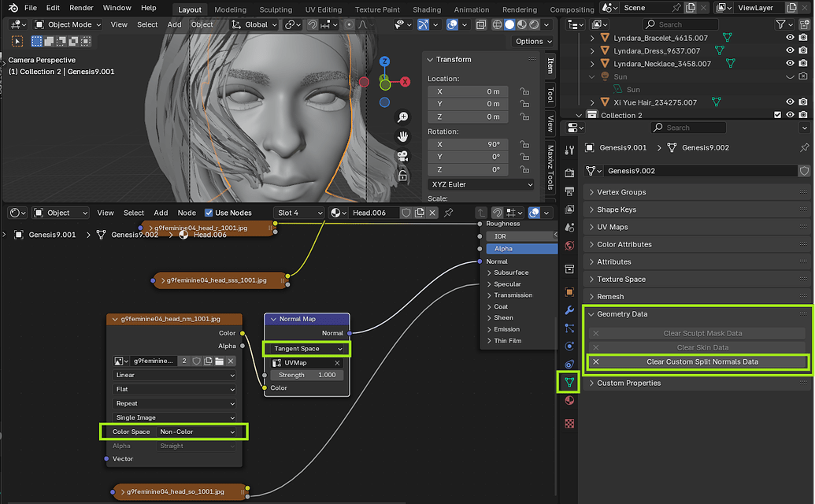
Task: Hide Lyndara_Bracelet_4615.007 in viewport
Action: [790, 38]
